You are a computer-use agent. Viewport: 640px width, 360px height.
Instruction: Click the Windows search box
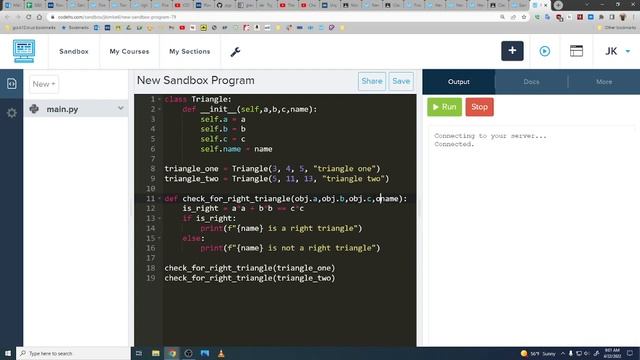coord(73,353)
